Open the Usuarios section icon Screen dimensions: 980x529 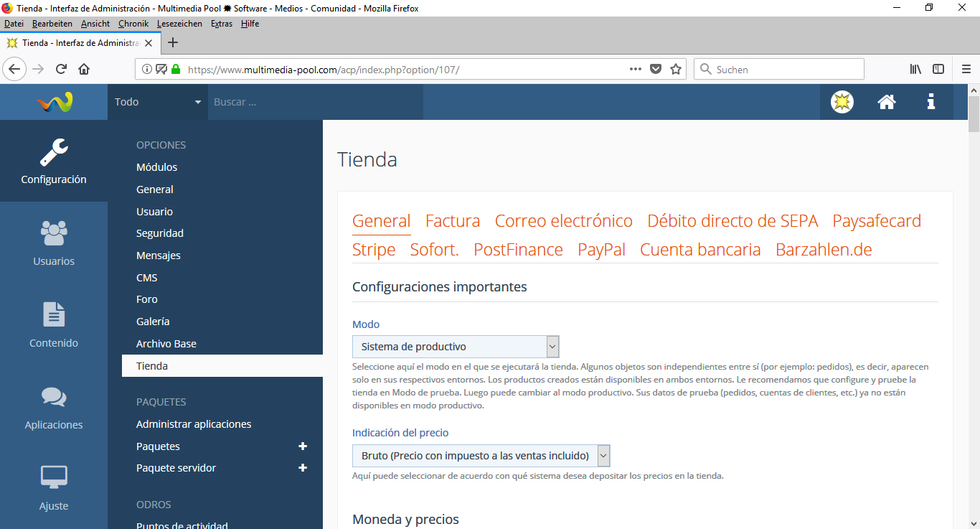pyautogui.click(x=54, y=233)
